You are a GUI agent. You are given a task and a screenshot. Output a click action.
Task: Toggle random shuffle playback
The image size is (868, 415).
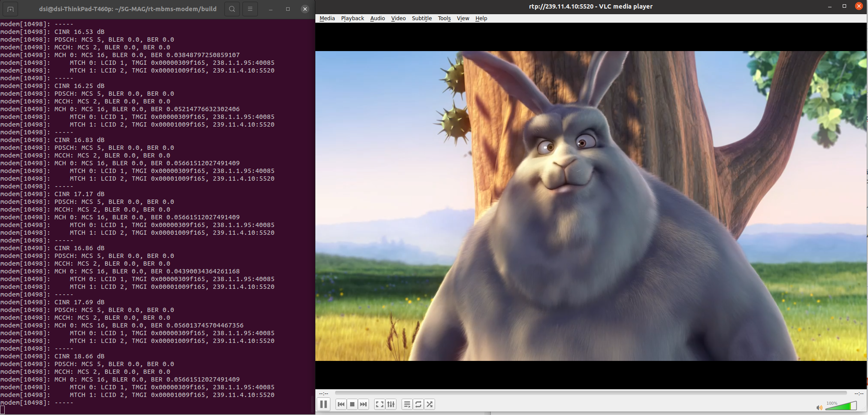tap(429, 404)
